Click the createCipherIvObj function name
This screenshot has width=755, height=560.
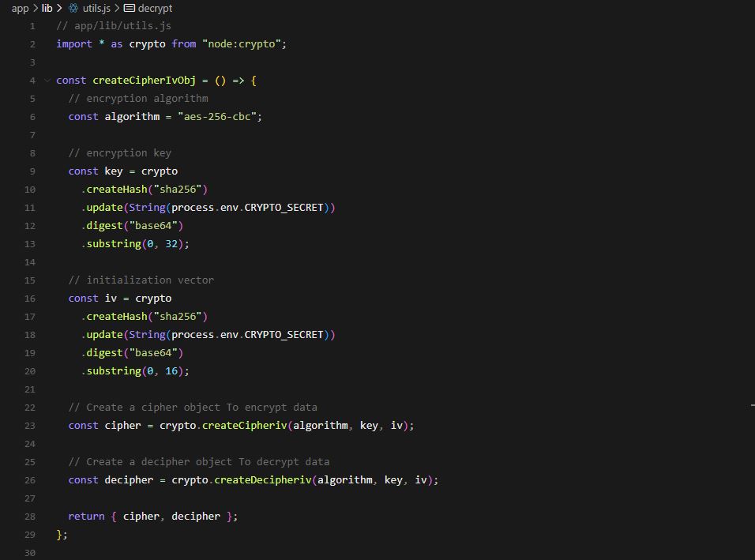[x=144, y=81]
